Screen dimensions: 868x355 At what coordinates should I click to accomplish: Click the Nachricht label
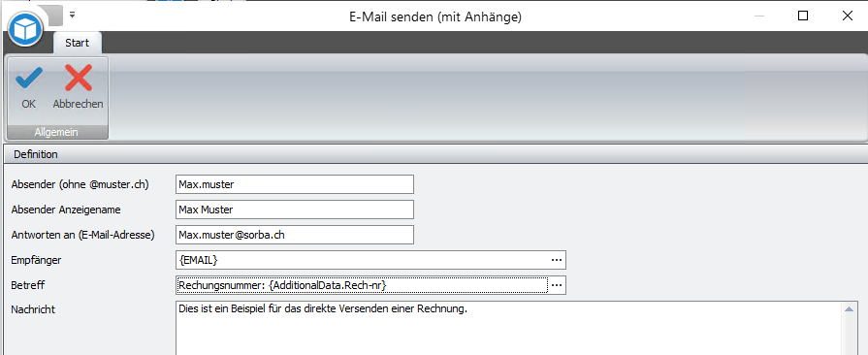click(33, 309)
